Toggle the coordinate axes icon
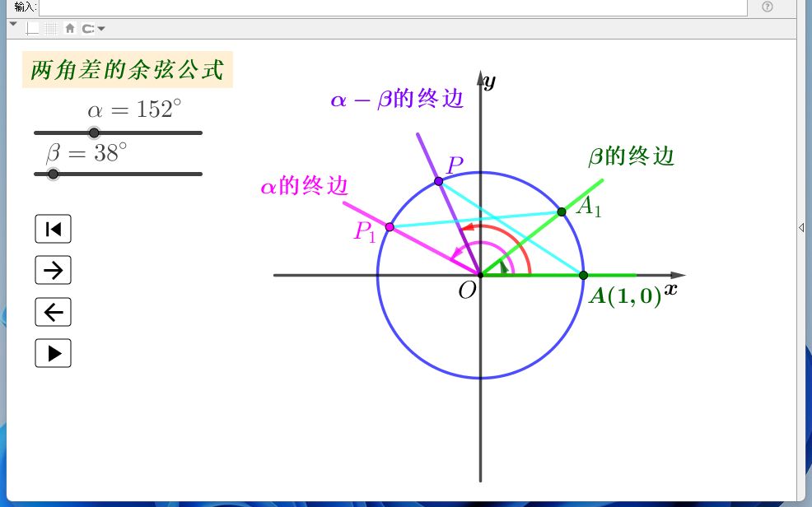The width and height of the screenshot is (812, 507). point(32,28)
